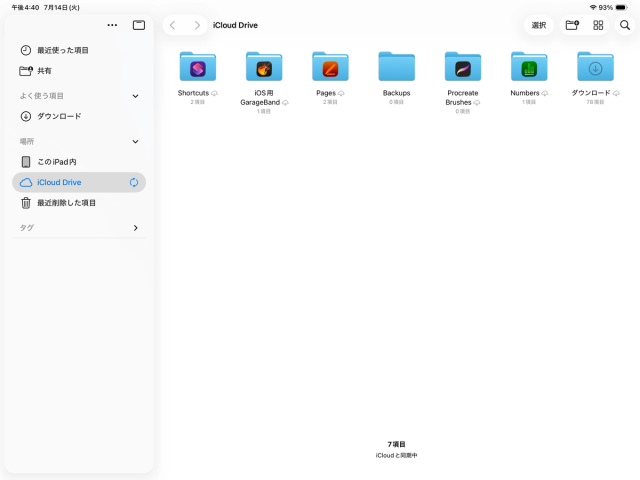Select iCloud Drive in the sidebar
The image size is (640, 480).
tap(79, 182)
